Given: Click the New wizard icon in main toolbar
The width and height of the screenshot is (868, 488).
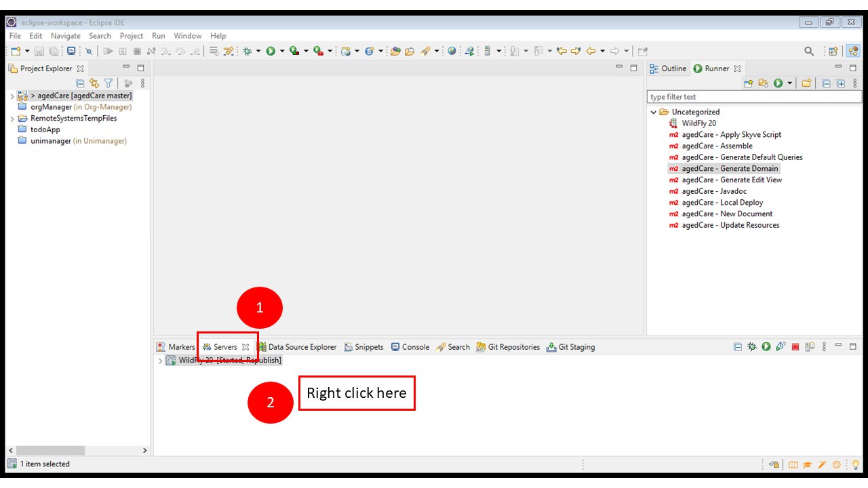Looking at the screenshot, I should pyautogui.click(x=16, y=51).
